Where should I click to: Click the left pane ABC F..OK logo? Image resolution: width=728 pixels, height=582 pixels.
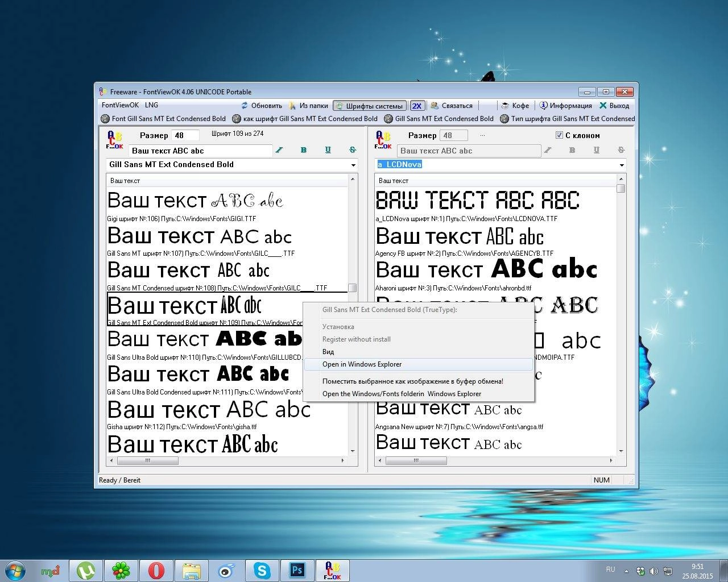pyautogui.click(x=114, y=140)
